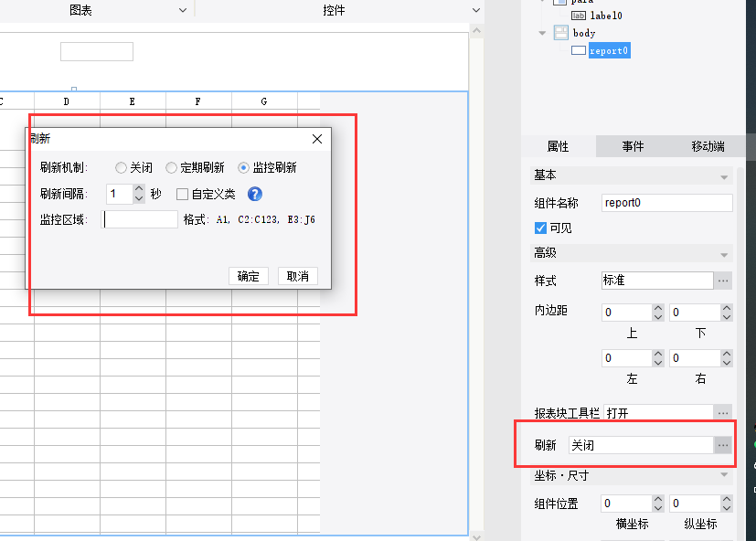Open the 样式 ellipsis button
Screen dimensions: 756x541
(x=723, y=281)
